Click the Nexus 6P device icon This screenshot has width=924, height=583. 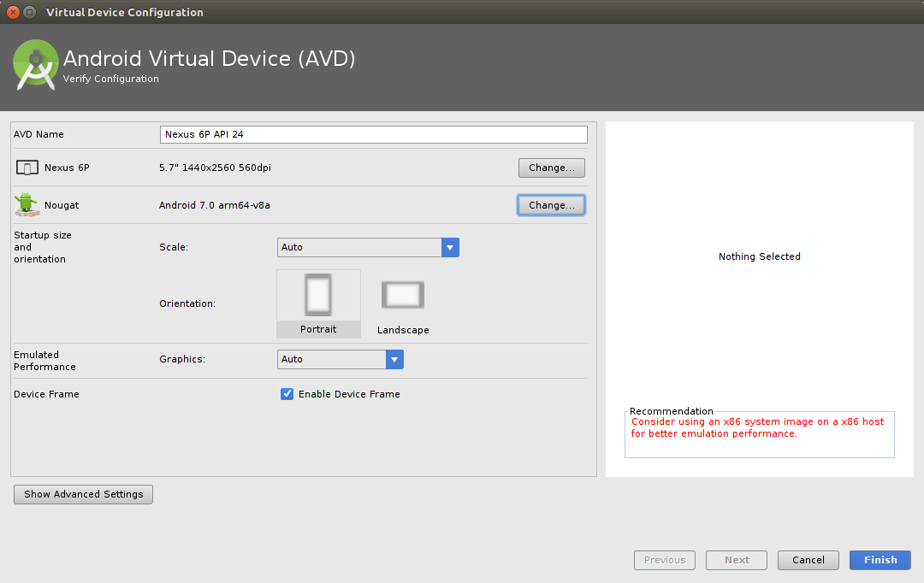(x=27, y=168)
